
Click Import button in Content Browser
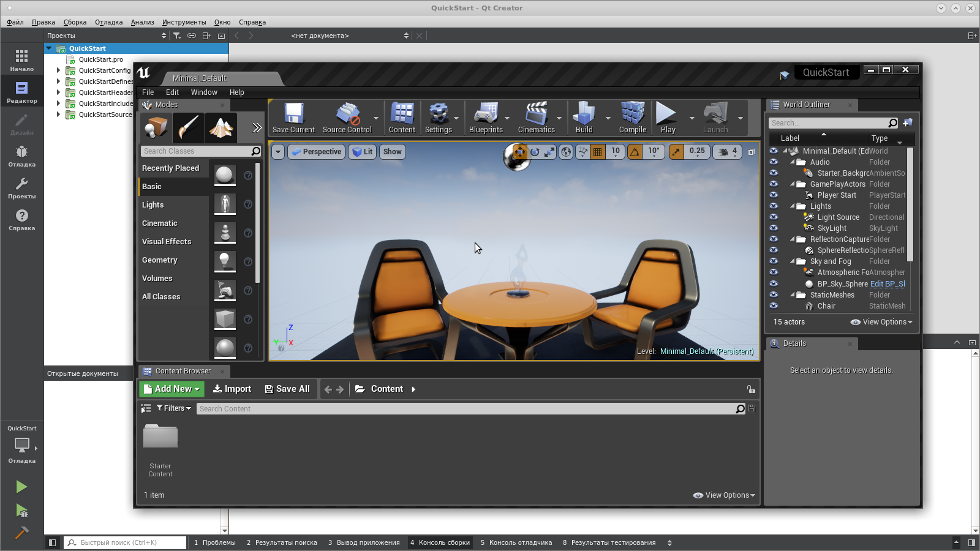pos(232,389)
